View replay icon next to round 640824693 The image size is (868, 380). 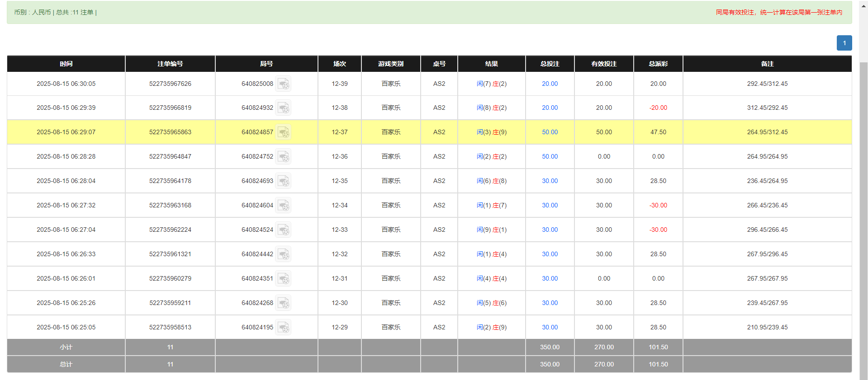[x=283, y=181]
